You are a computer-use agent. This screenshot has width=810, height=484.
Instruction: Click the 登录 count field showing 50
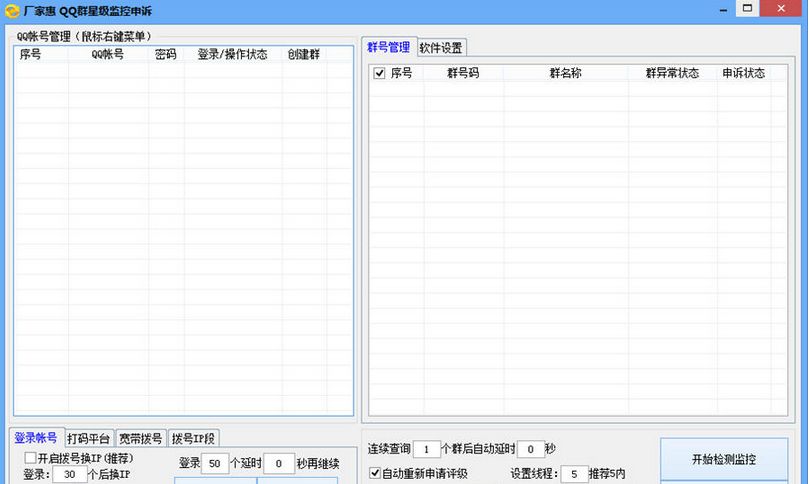215,463
